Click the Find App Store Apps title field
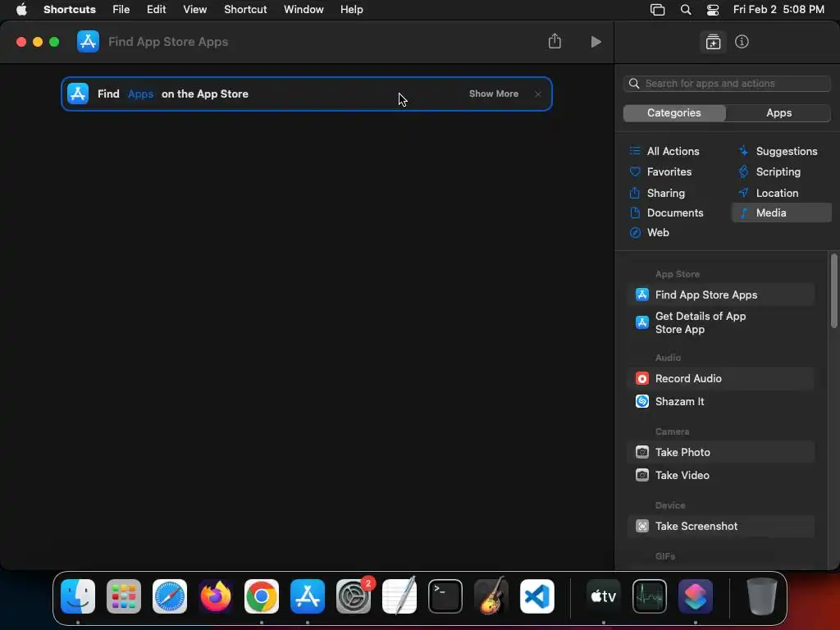 (168, 42)
